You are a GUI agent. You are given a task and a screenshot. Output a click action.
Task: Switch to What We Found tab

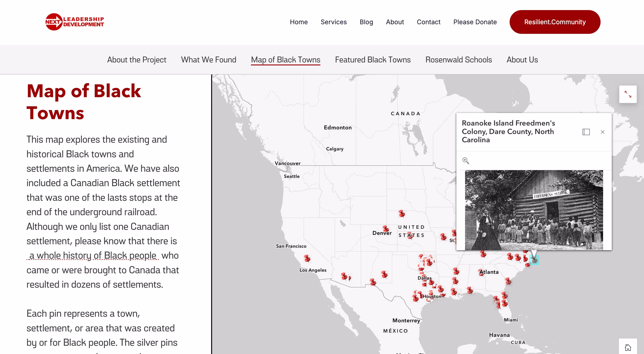(x=208, y=59)
